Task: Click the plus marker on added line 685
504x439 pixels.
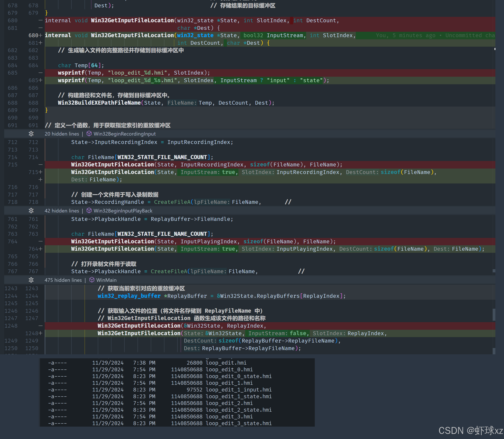Action: coord(40,80)
